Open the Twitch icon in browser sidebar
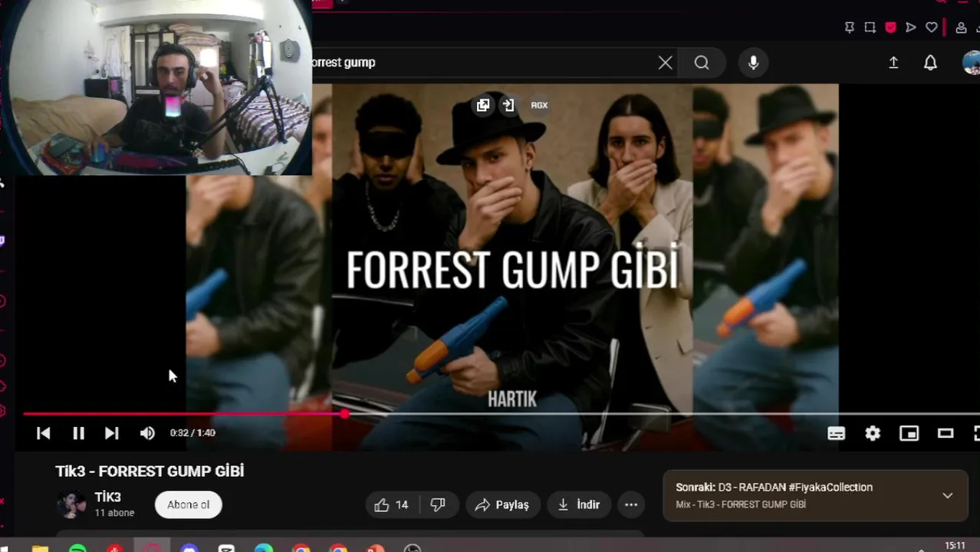The width and height of the screenshot is (980, 552). 2,241
